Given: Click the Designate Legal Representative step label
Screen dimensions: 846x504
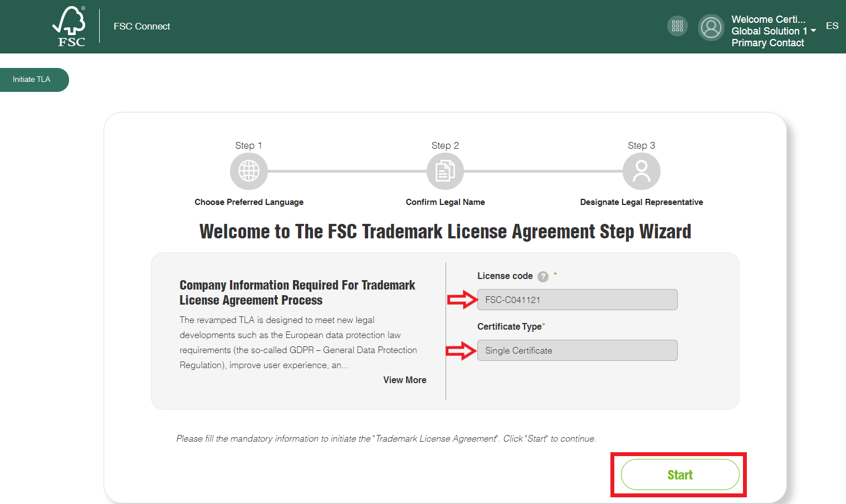Looking at the screenshot, I should tap(642, 202).
